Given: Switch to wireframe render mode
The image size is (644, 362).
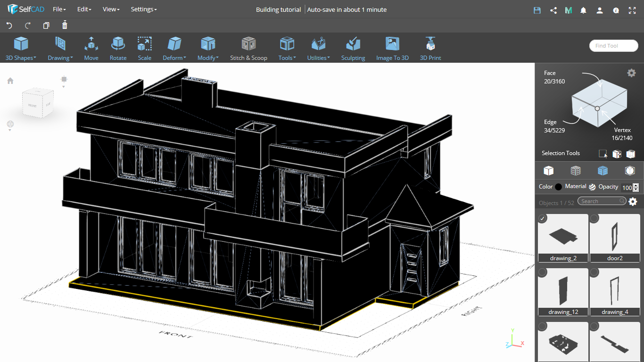Looking at the screenshot, I should click(x=576, y=171).
